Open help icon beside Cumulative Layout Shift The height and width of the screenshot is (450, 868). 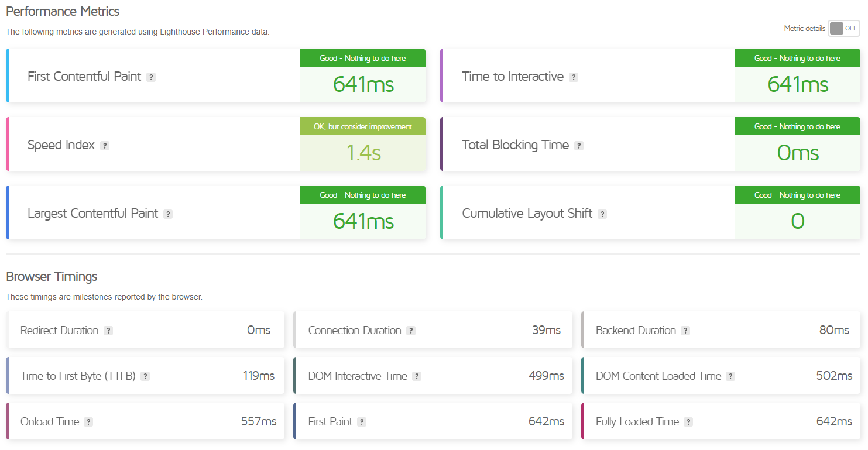pyautogui.click(x=602, y=214)
